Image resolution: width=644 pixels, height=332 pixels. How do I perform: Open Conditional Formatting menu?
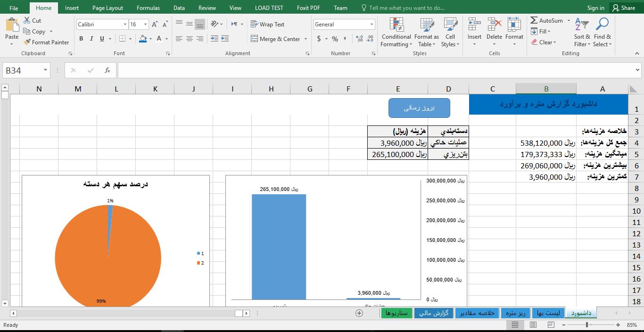coord(396,32)
